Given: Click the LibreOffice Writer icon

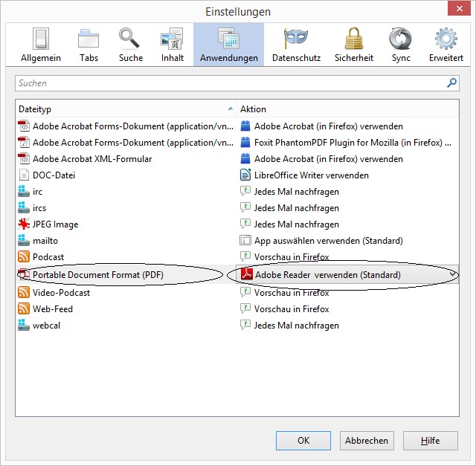Looking at the screenshot, I should (245, 175).
